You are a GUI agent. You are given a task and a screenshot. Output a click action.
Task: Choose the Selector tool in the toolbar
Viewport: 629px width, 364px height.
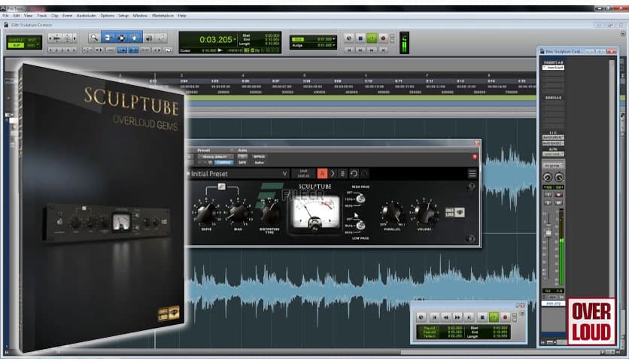(122, 38)
